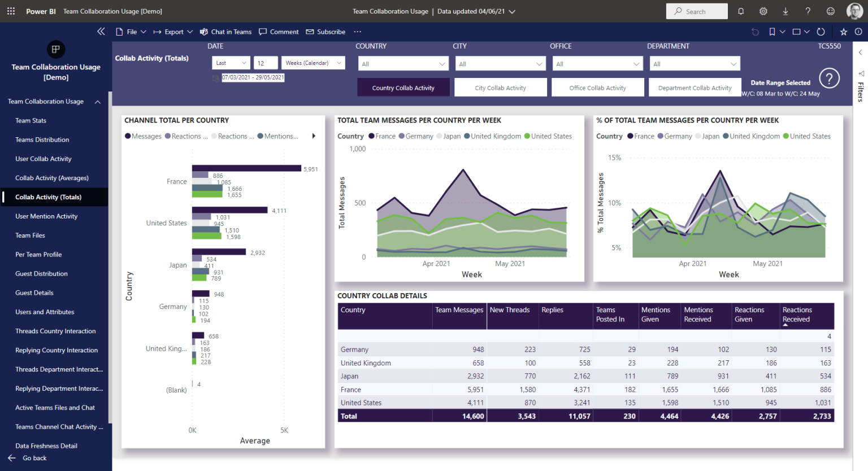Collapse the navigation pane with the double chevron
The image size is (868, 471).
[101, 32]
